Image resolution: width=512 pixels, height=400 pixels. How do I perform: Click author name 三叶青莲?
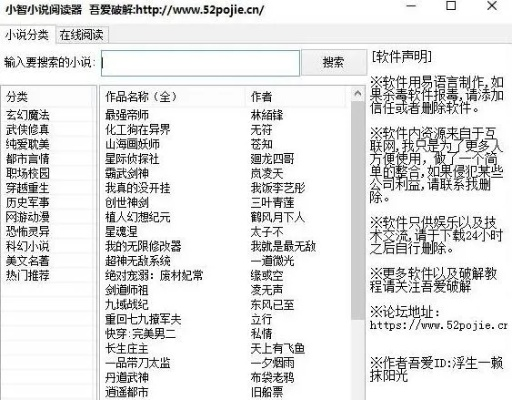click(x=273, y=203)
